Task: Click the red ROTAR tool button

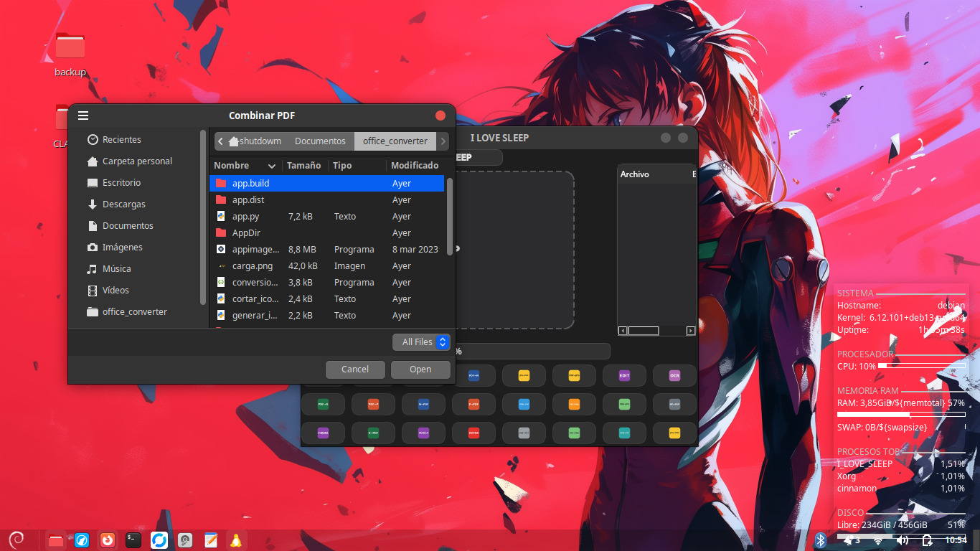Action: [x=473, y=433]
